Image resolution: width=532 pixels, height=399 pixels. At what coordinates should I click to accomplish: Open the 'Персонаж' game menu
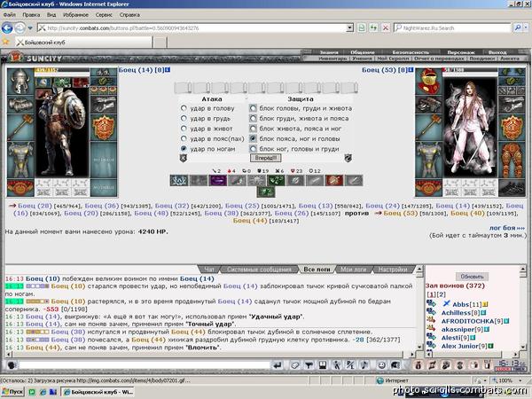(x=461, y=52)
